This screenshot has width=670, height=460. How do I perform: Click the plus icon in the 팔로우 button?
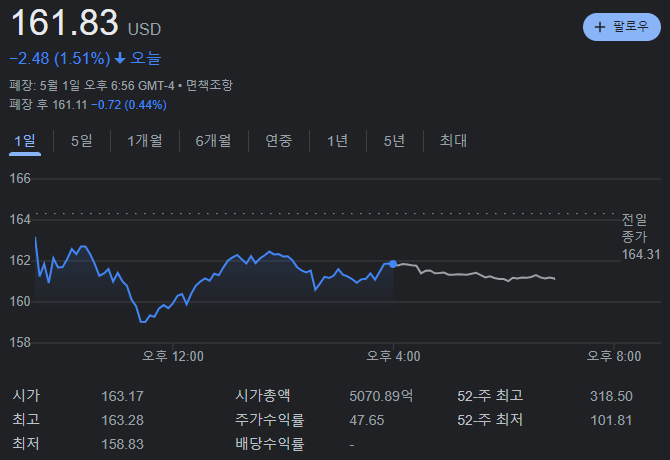[x=599, y=27]
